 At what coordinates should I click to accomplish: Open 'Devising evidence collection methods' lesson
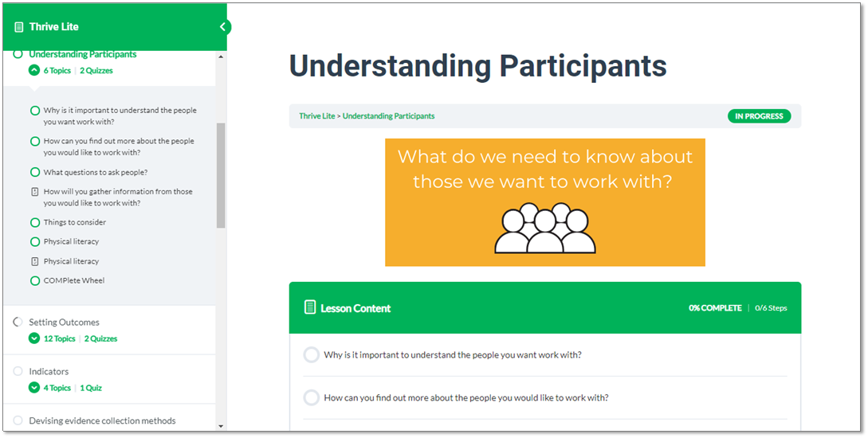point(102,420)
